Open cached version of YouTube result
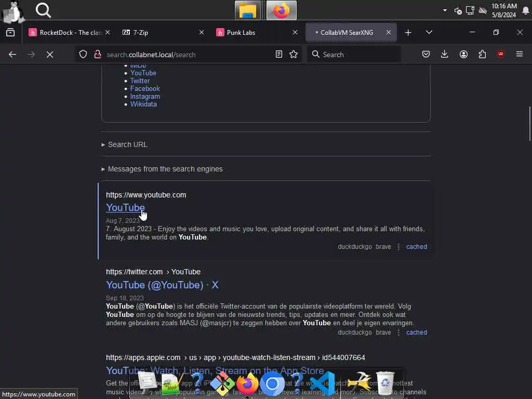This screenshot has width=532, height=399. (417, 247)
